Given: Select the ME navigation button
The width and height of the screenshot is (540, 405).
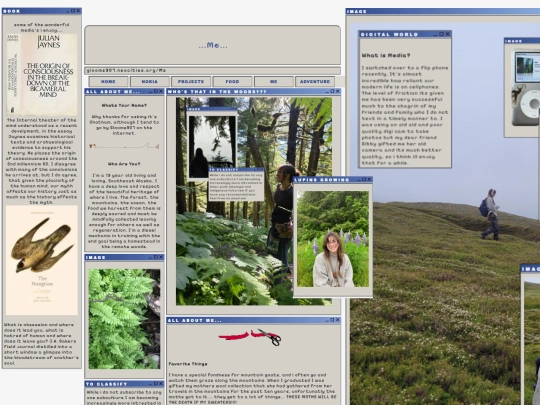Looking at the screenshot, I should coord(273,82).
